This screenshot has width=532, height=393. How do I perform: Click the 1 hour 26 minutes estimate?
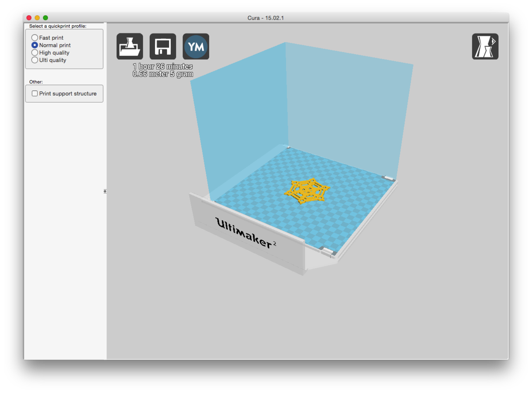coord(163,66)
